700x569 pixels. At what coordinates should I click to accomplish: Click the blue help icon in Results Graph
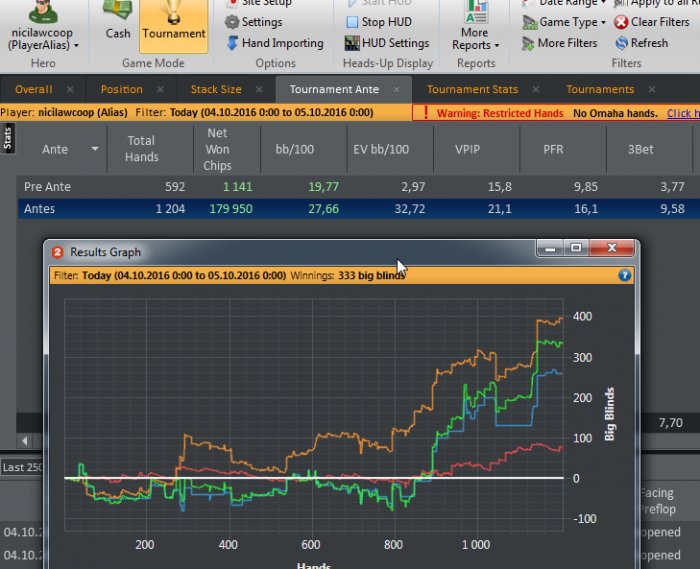point(625,275)
